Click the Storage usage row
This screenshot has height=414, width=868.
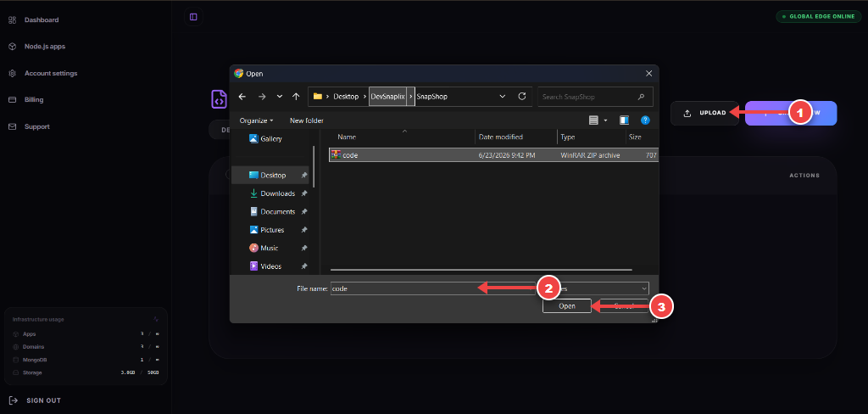coord(86,372)
